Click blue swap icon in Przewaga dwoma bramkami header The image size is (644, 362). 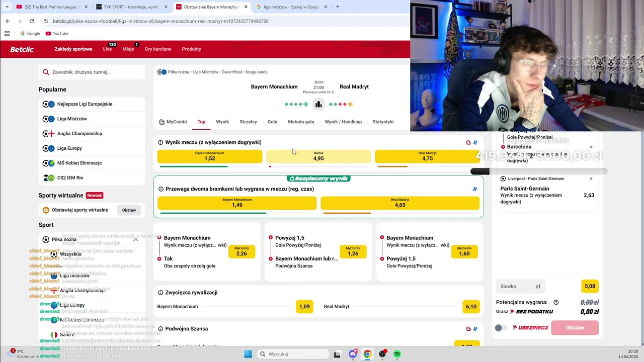(475, 189)
